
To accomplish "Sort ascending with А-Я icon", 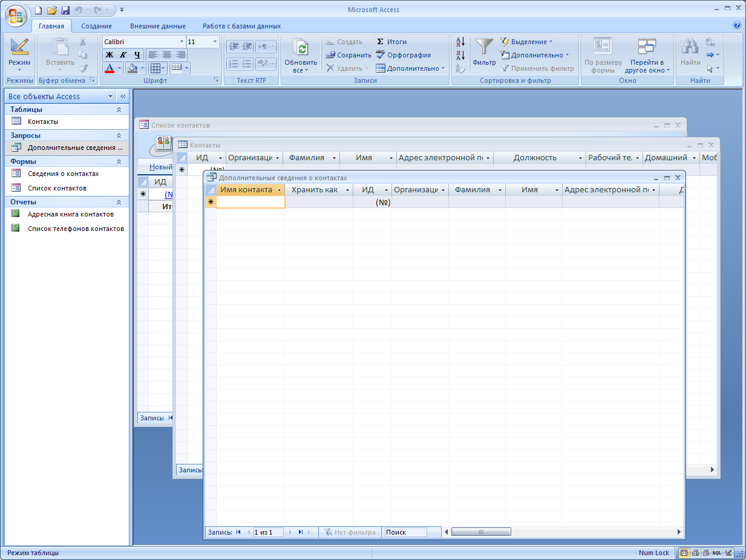I will coord(460,42).
